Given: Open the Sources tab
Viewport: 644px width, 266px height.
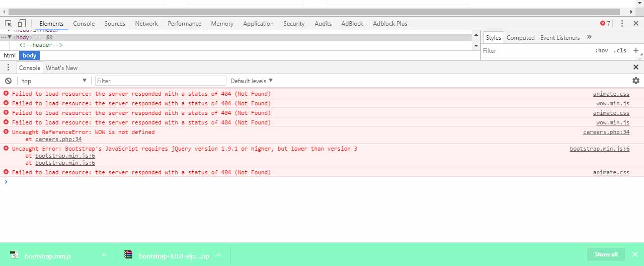Looking at the screenshot, I should [115, 24].
